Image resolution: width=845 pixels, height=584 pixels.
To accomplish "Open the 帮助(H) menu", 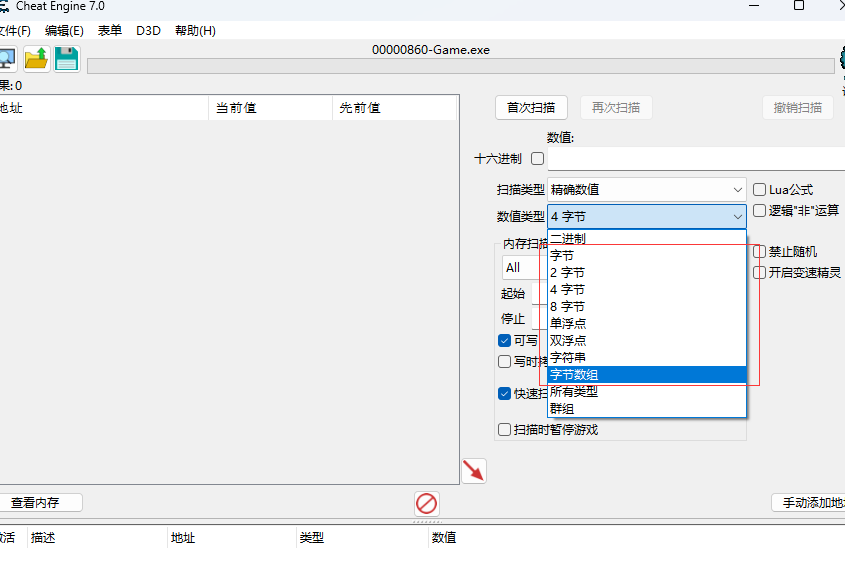I will pyautogui.click(x=195, y=31).
